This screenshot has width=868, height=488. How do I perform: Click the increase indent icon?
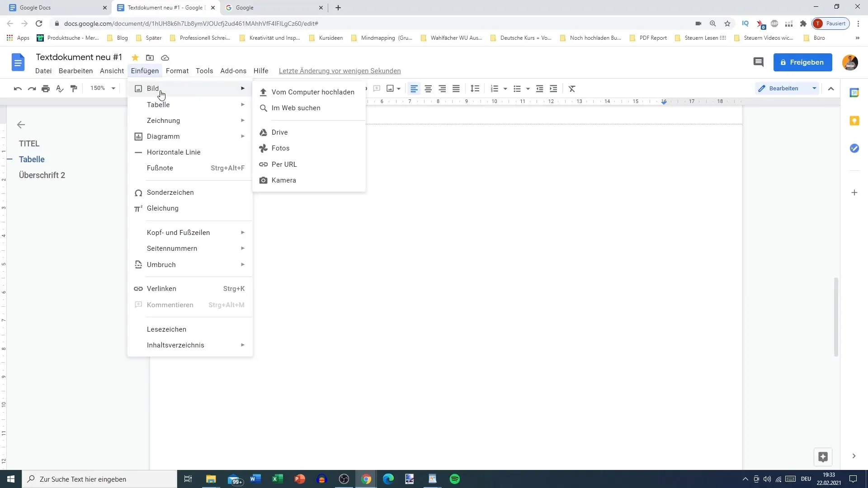[x=554, y=88]
